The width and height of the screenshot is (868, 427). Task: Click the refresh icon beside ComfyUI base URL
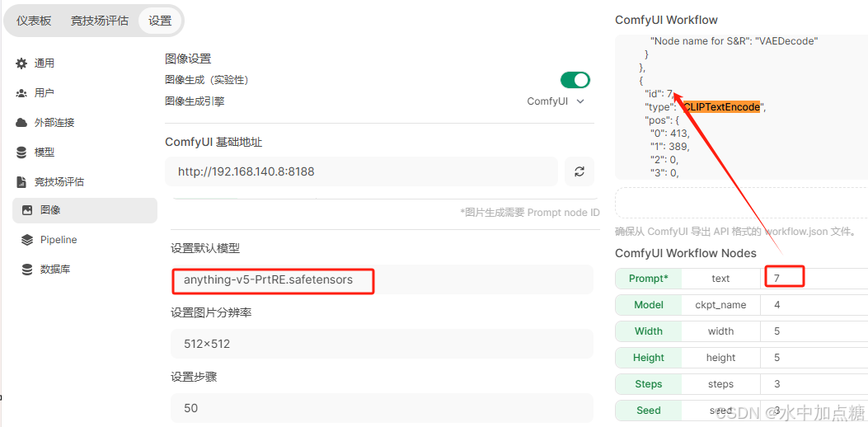click(x=579, y=171)
